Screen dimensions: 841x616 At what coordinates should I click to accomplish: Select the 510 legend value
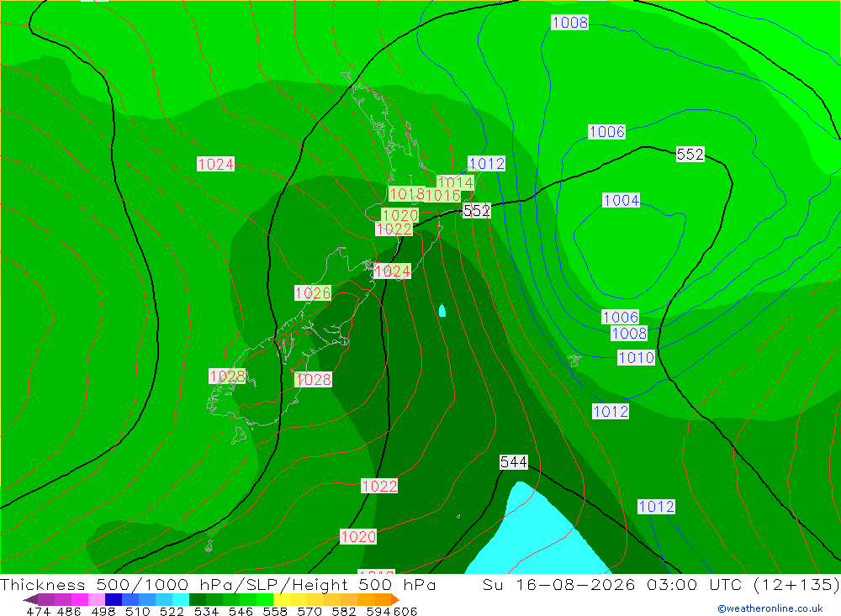[x=137, y=612]
